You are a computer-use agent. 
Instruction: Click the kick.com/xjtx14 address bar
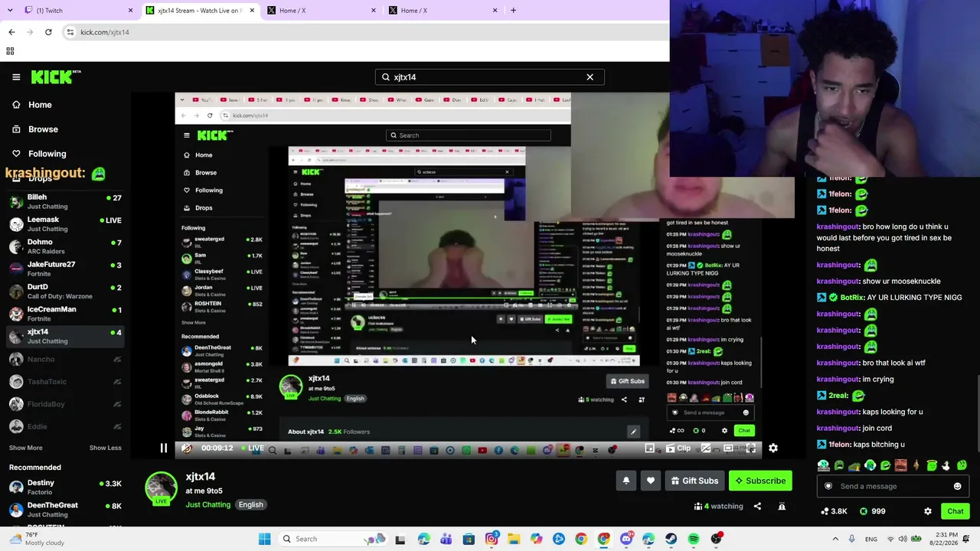click(x=367, y=32)
